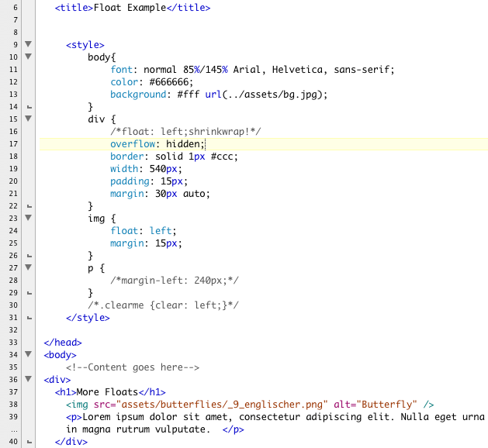Click fold end marker at line 40
Viewport: 488px width, 448px height.
29,442
